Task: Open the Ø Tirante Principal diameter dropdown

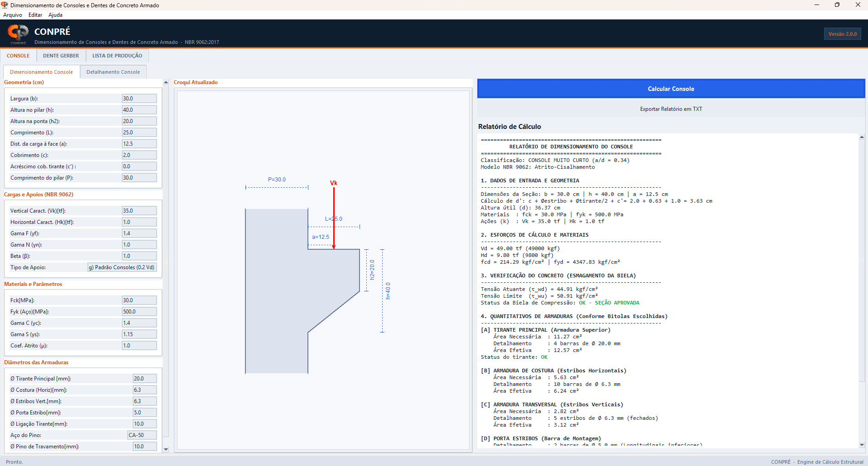Action: coord(145,379)
